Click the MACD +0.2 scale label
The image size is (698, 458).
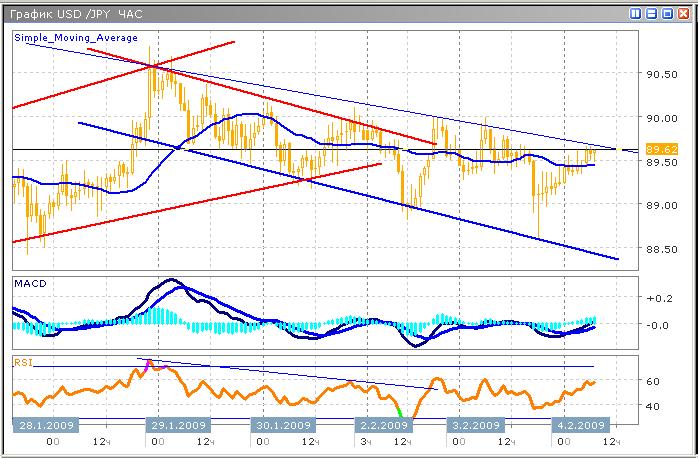pos(661,299)
